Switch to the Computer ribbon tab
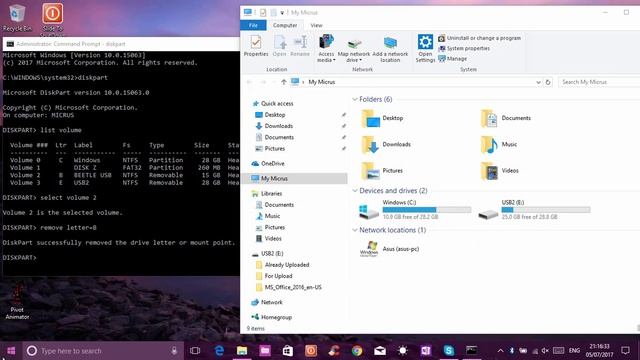640x360 pixels. (x=285, y=25)
